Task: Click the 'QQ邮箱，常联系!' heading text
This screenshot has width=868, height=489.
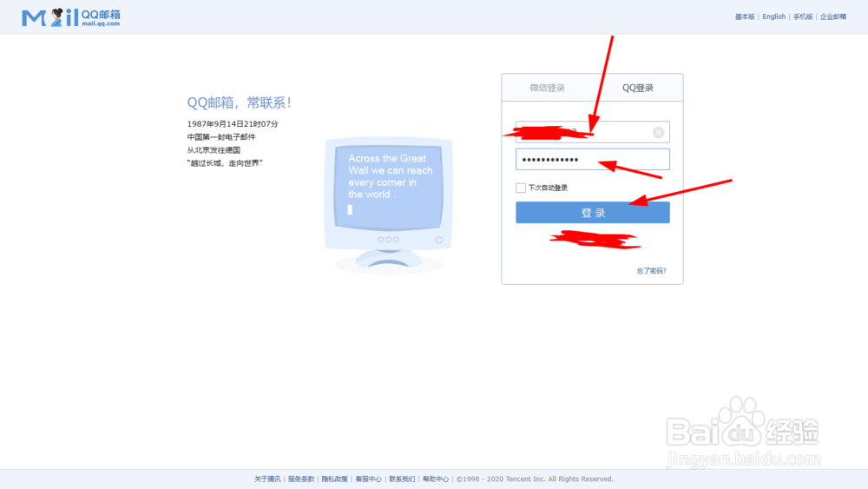Action: (x=240, y=102)
